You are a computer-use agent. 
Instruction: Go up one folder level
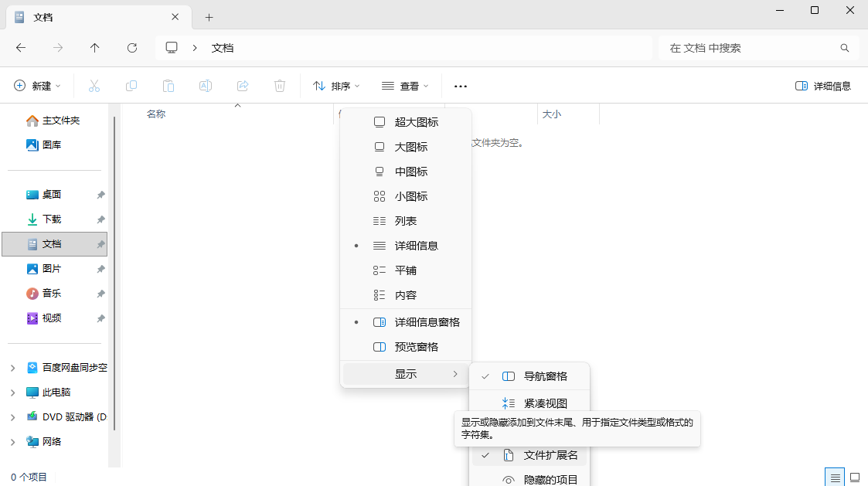tap(94, 48)
